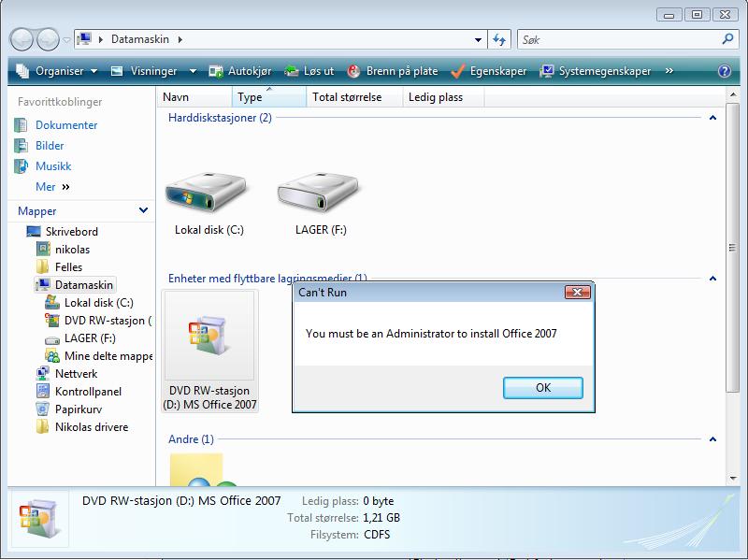Collapse the Harddiskstasjoner group

tap(712, 118)
